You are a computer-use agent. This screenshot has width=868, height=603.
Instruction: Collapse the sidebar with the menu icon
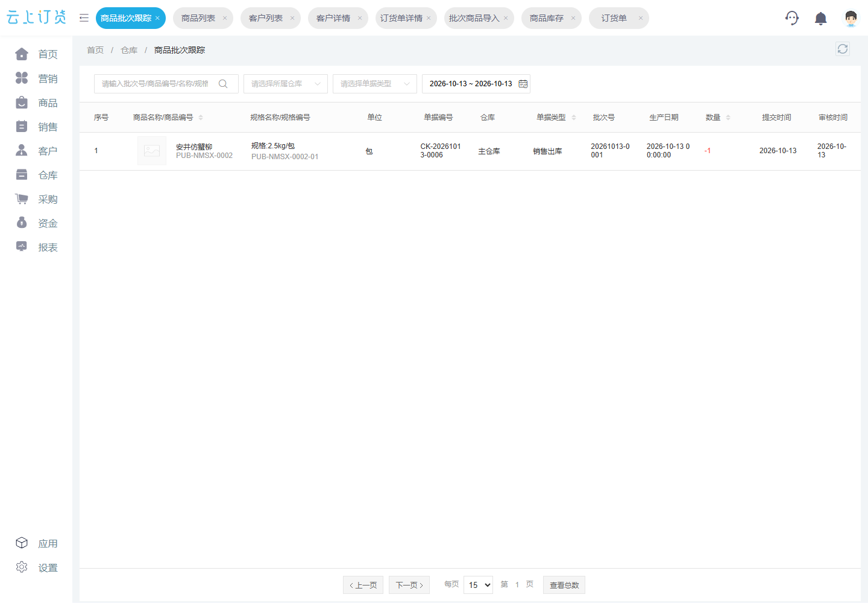[84, 18]
